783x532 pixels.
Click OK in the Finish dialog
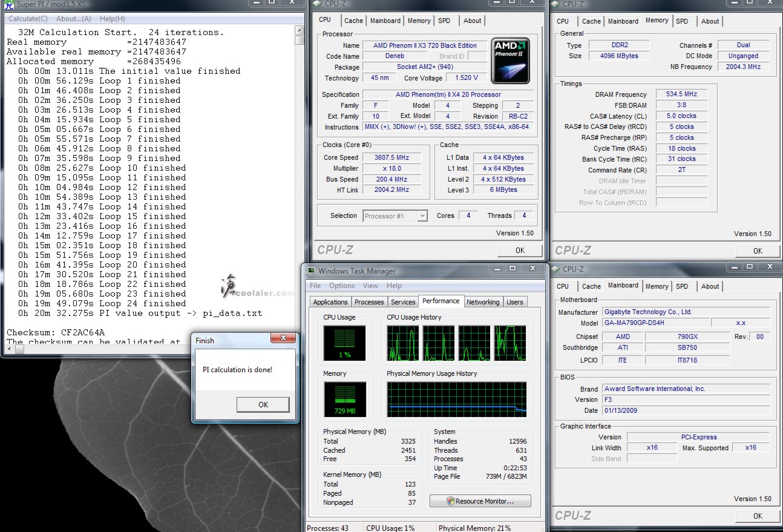263,404
